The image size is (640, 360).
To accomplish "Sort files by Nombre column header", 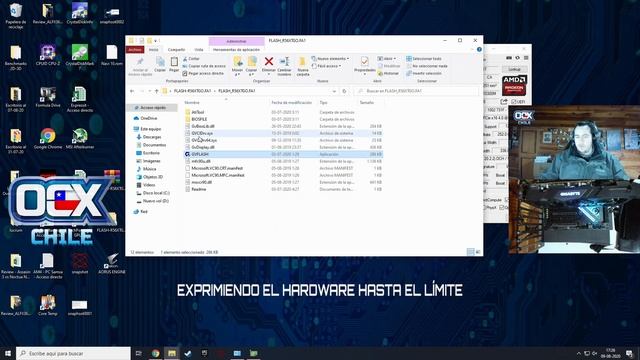I will point(192,103).
